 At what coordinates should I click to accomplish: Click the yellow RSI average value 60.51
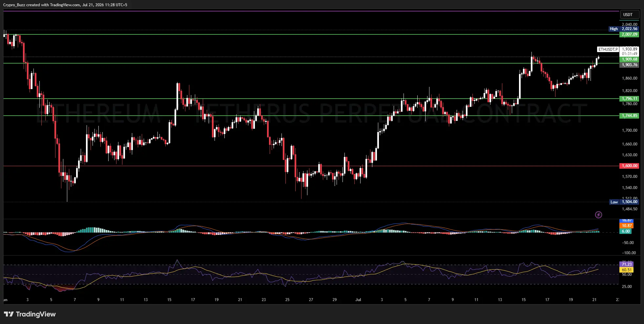[627, 270]
